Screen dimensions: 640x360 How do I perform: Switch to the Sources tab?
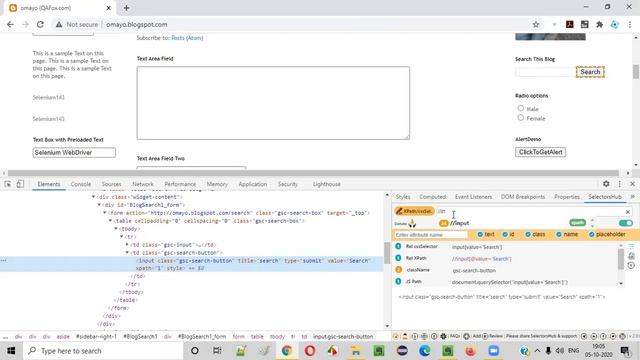coord(111,184)
